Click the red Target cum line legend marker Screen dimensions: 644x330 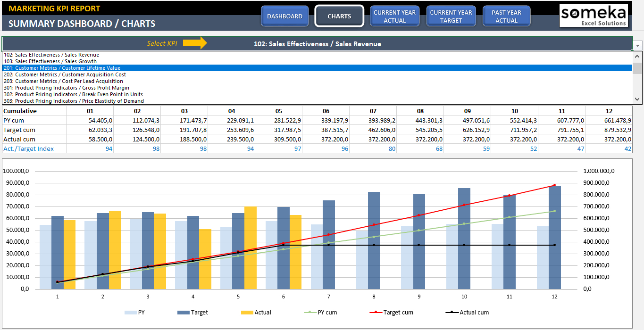[x=376, y=312]
